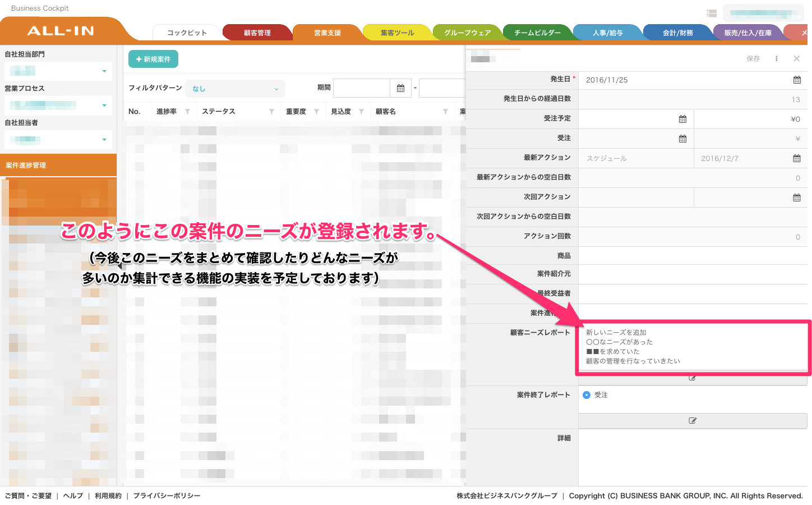Close the detail panel with the X icon
812x505 pixels.
796,58
